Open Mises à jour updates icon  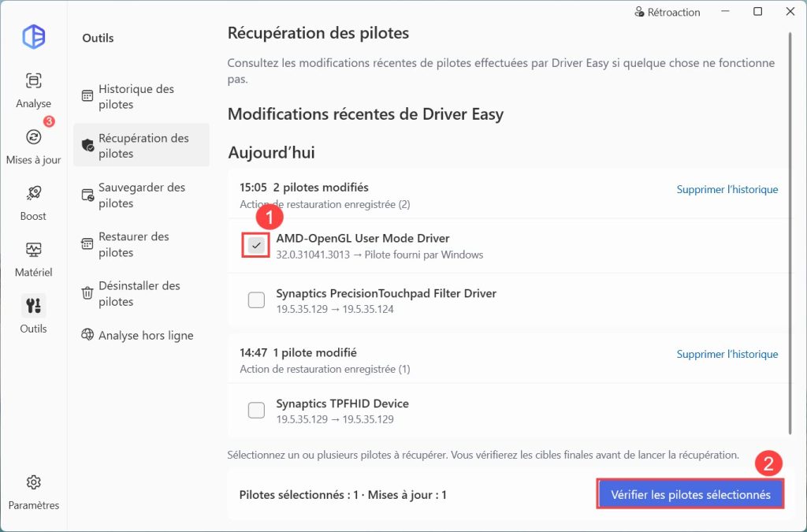(33, 137)
